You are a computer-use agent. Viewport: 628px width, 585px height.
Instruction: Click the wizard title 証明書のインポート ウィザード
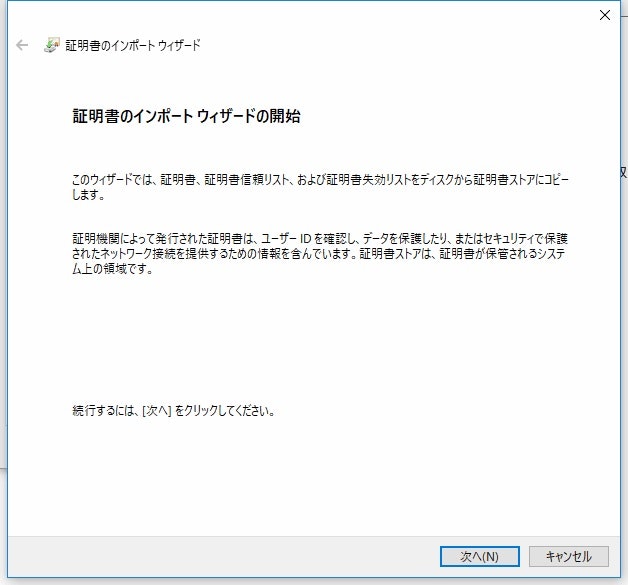coord(133,45)
